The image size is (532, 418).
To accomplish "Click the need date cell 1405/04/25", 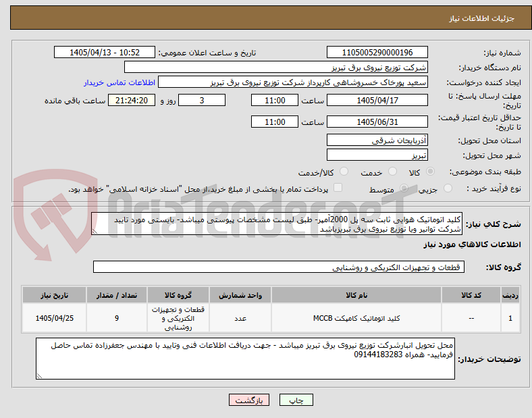I will click(x=54, y=318).
